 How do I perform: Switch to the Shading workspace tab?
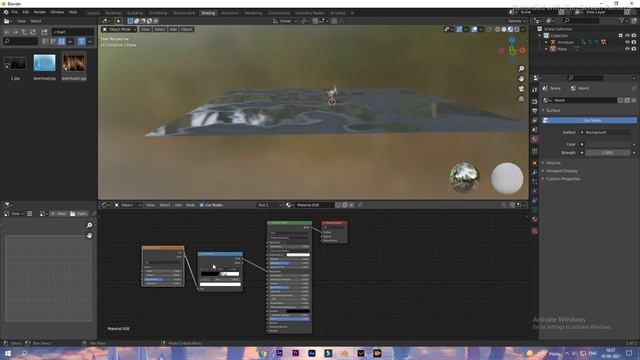click(x=208, y=13)
